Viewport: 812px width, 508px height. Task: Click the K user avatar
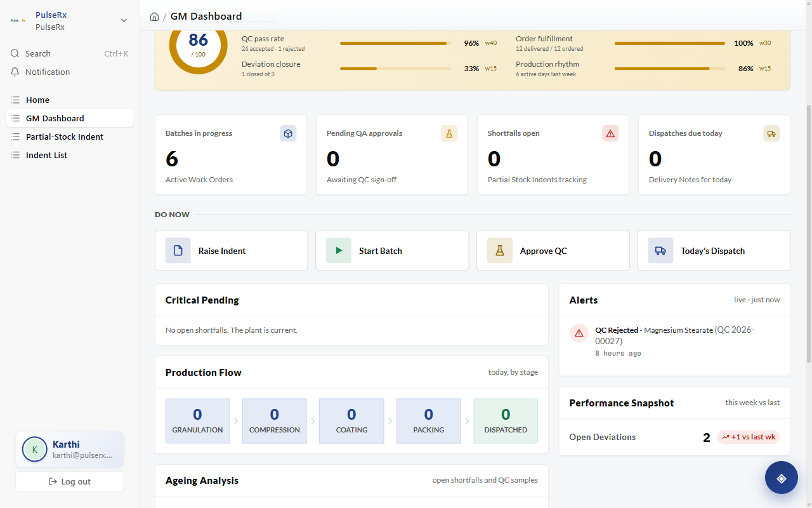[34, 449]
